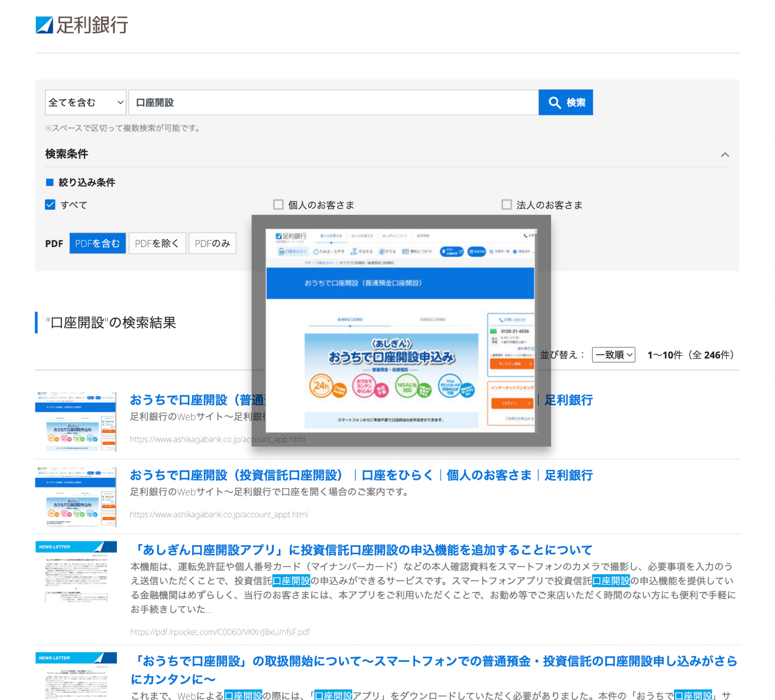Open the 全てを含む match-type dropdown
This screenshot has width=775, height=700.
tap(86, 103)
